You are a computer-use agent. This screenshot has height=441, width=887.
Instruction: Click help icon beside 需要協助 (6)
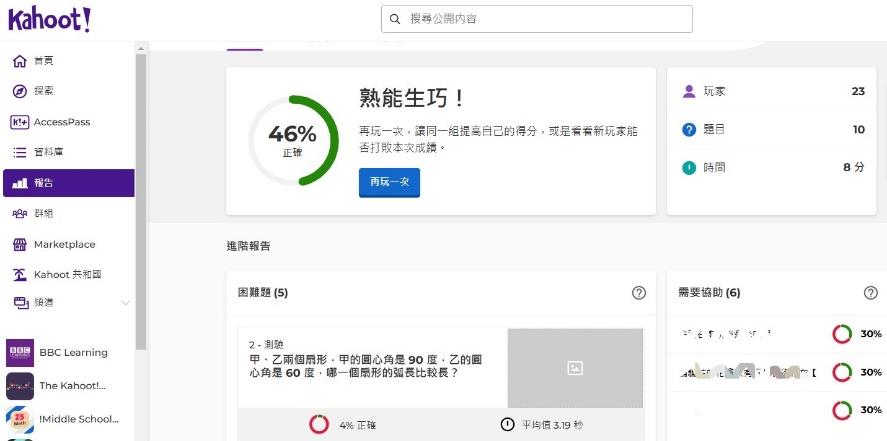[871, 293]
